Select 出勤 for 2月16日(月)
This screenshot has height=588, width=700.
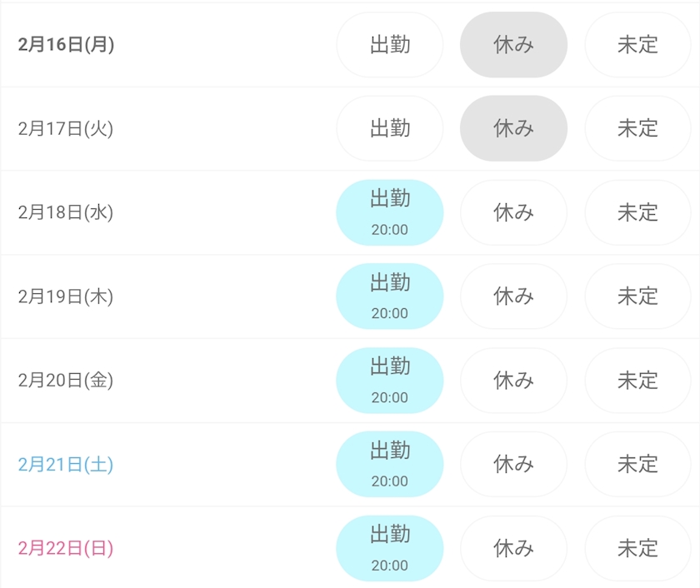(x=390, y=45)
